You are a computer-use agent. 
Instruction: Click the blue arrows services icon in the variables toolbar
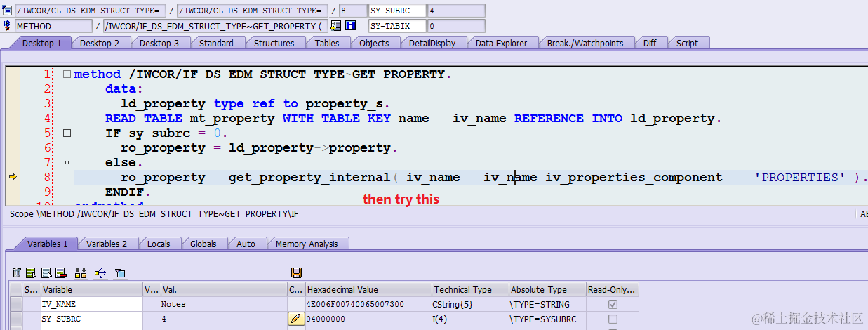pos(100,272)
